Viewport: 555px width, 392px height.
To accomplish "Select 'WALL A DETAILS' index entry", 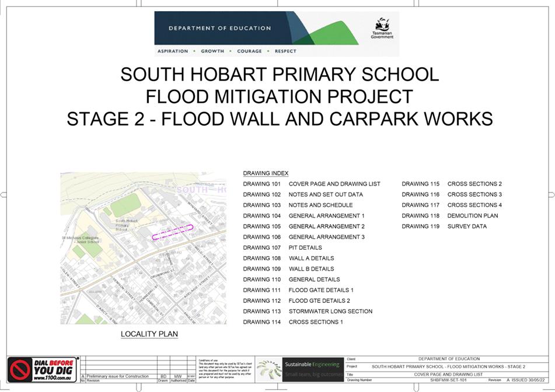I will coord(312,258).
